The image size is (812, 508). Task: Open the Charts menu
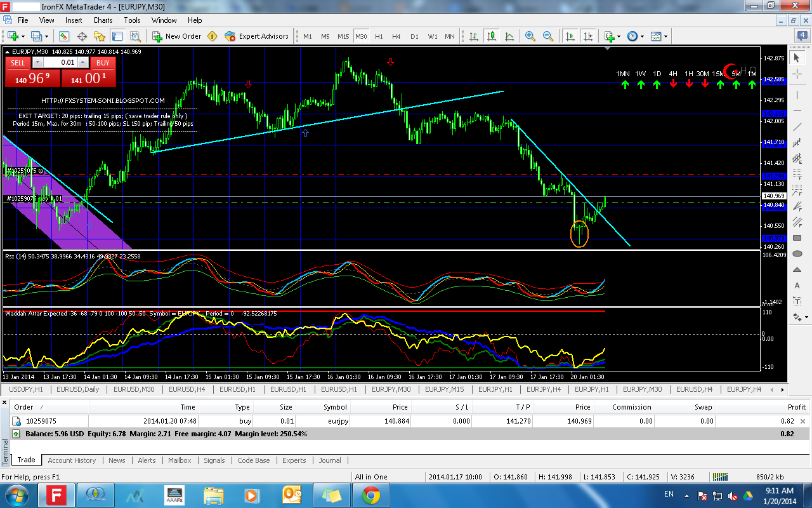[103, 20]
